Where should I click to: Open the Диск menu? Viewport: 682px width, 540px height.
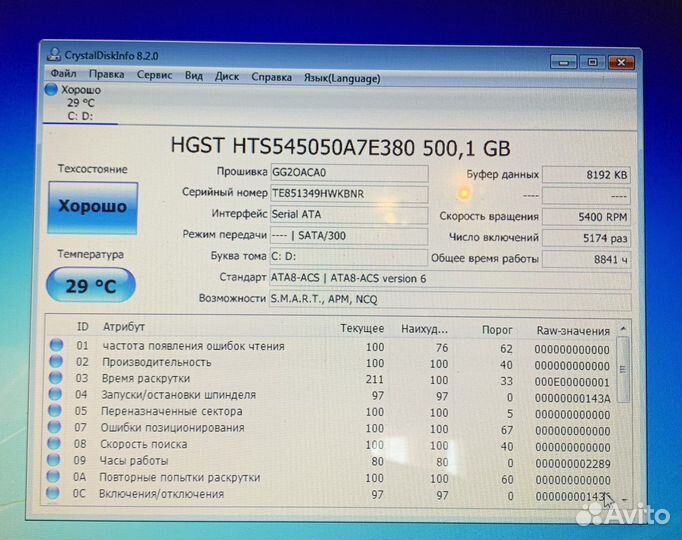coord(227,77)
